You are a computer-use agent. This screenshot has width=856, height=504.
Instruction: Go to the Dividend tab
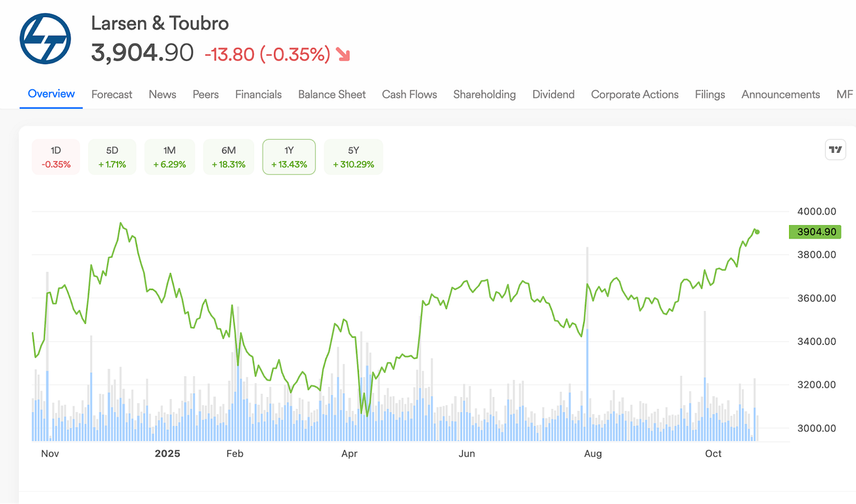point(553,95)
